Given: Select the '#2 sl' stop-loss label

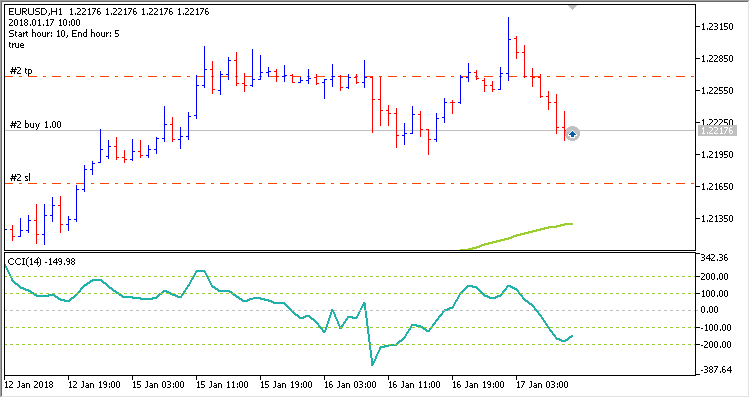Looking at the screenshot, I should (21, 178).
